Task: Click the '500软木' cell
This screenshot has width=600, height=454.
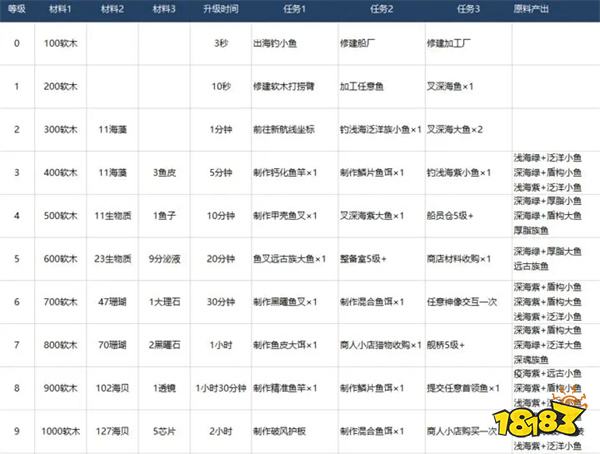Action: coord(60,216)
